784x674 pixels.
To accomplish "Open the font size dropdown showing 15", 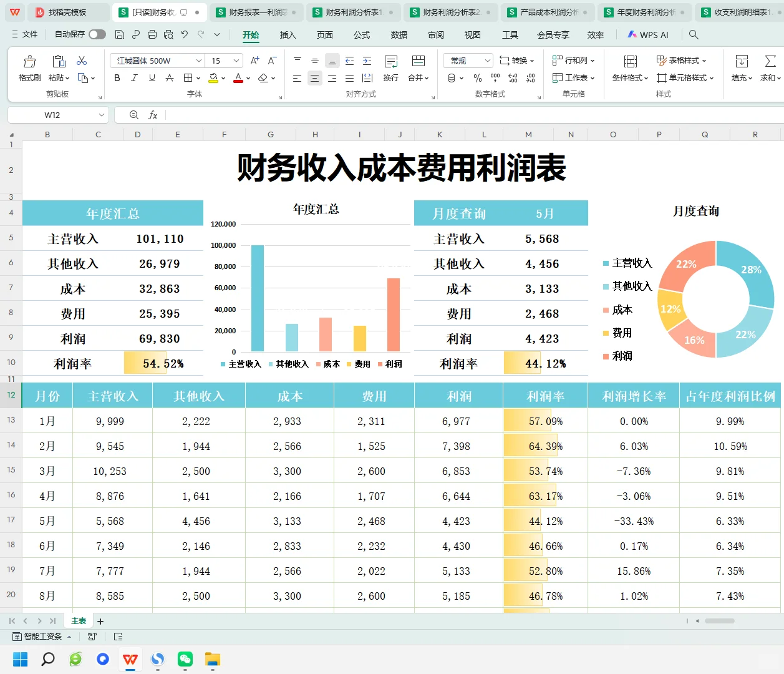I will pos(236,61).
